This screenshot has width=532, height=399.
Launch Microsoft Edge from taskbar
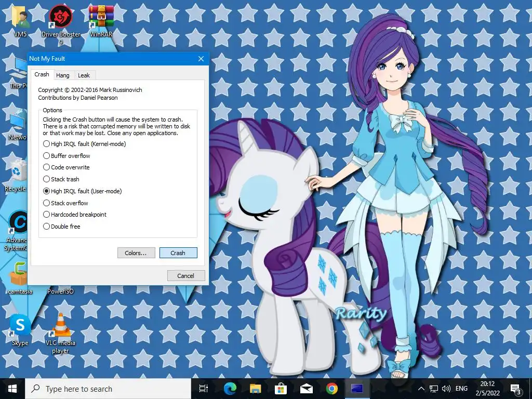pyautogui.click(x=230, y=389)
